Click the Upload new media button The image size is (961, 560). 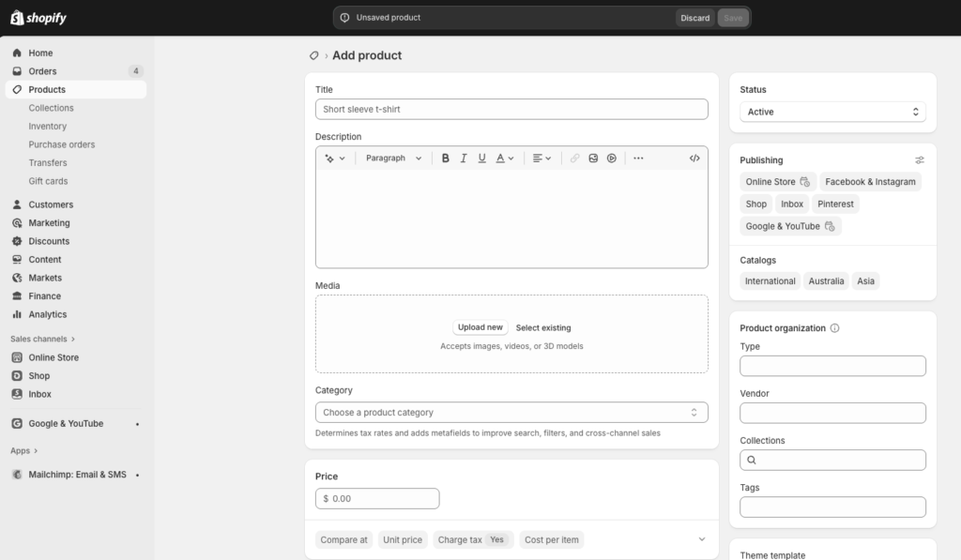pyautogui.click(x=480, y=327)
